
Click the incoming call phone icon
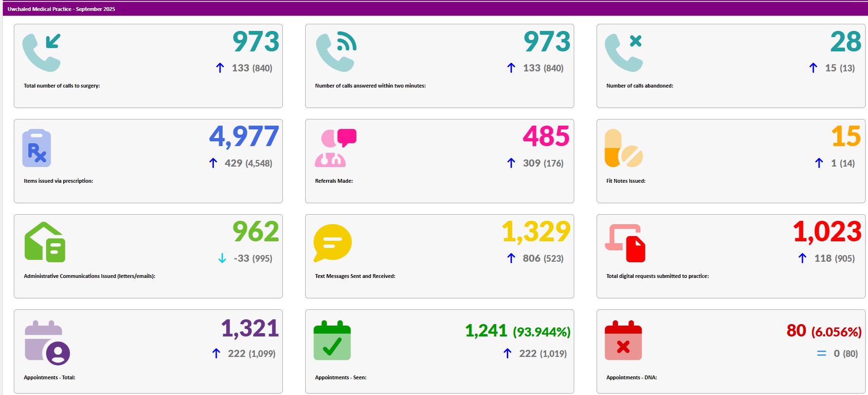point(41,52)
